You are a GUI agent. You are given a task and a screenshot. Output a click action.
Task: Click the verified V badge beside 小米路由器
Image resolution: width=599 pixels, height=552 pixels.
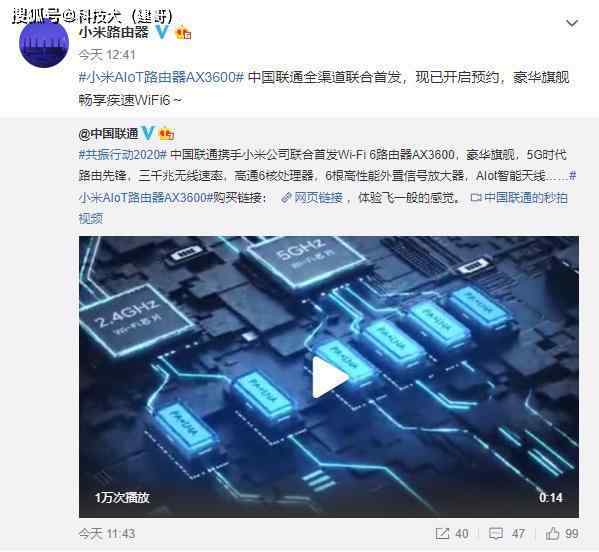coord(162,32)
